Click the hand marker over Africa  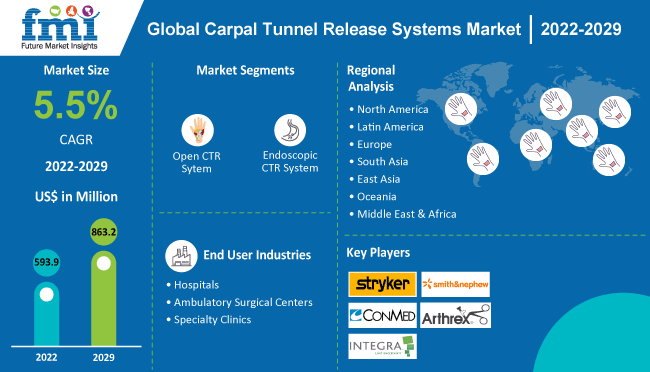point(536,145)
